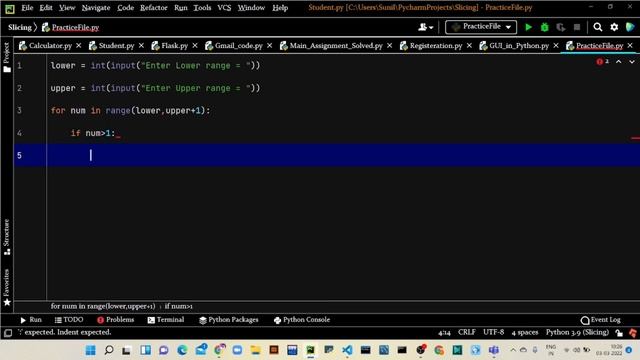Close the Flask.py tab

[195, 46]
